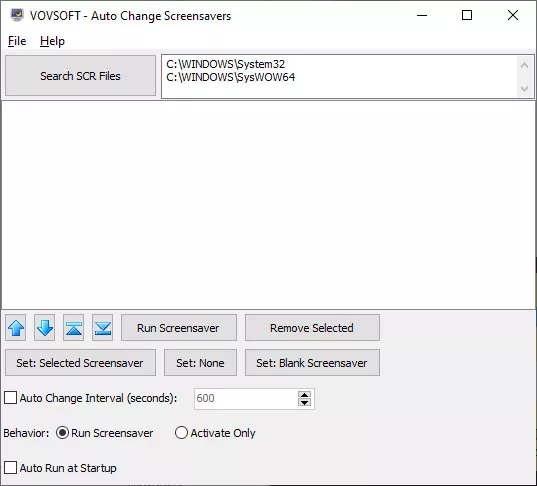Click the Remove Selected button
The image size is (537, 486).
coord(312,328)
